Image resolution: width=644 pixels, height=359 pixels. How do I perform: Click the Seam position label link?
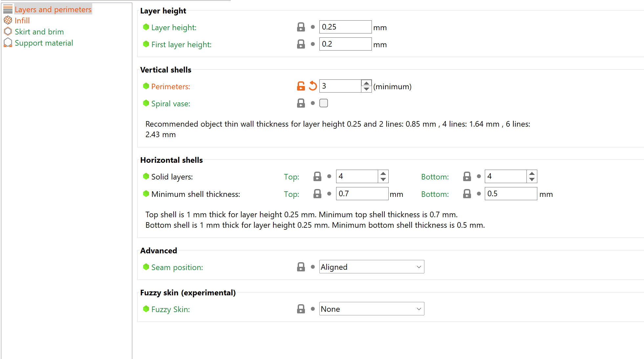177,267
